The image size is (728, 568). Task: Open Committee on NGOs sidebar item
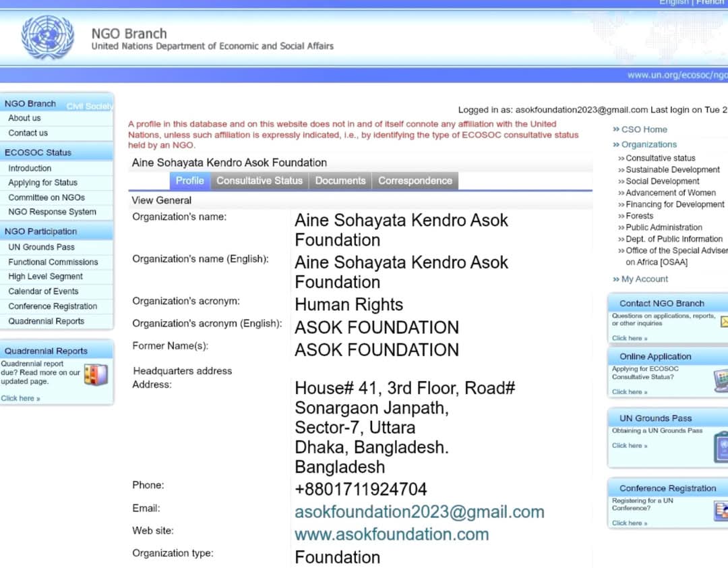tap(47, 198)
